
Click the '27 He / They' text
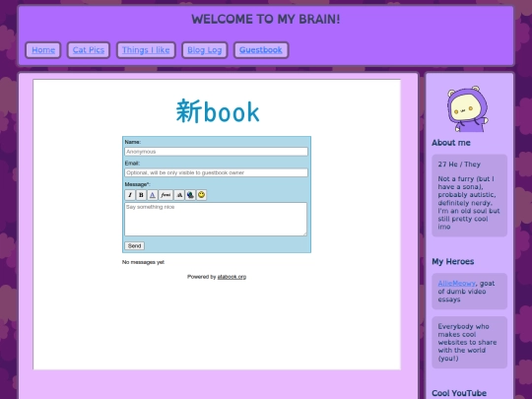coord(459,165)
